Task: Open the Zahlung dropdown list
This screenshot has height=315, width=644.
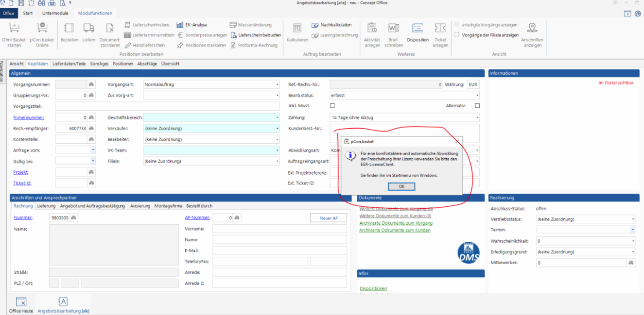Action: [x=477, y=117]
